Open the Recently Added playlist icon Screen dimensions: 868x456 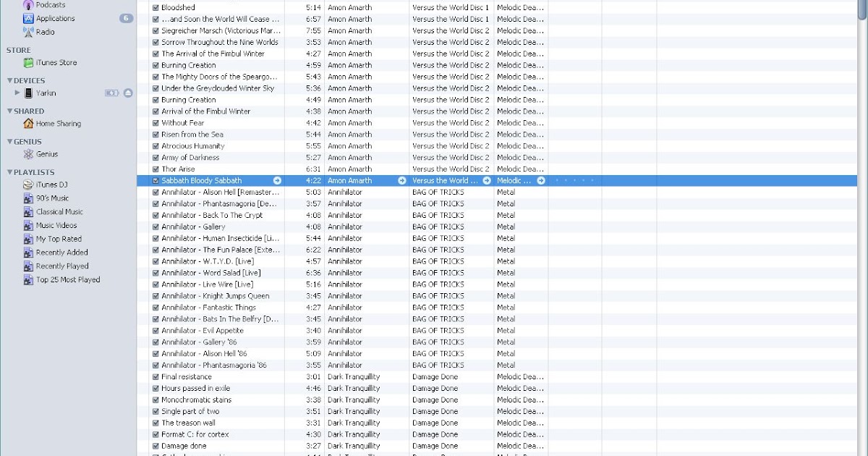(x=28, y=253)
